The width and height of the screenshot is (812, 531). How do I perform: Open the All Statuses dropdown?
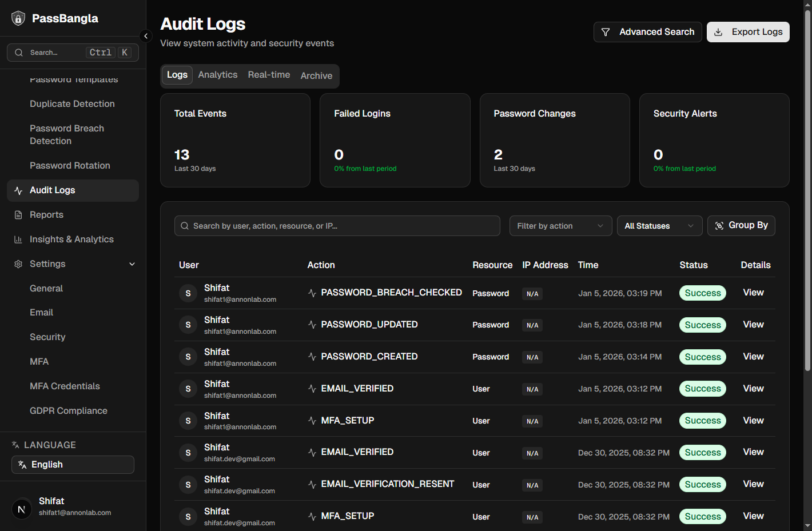659,226
